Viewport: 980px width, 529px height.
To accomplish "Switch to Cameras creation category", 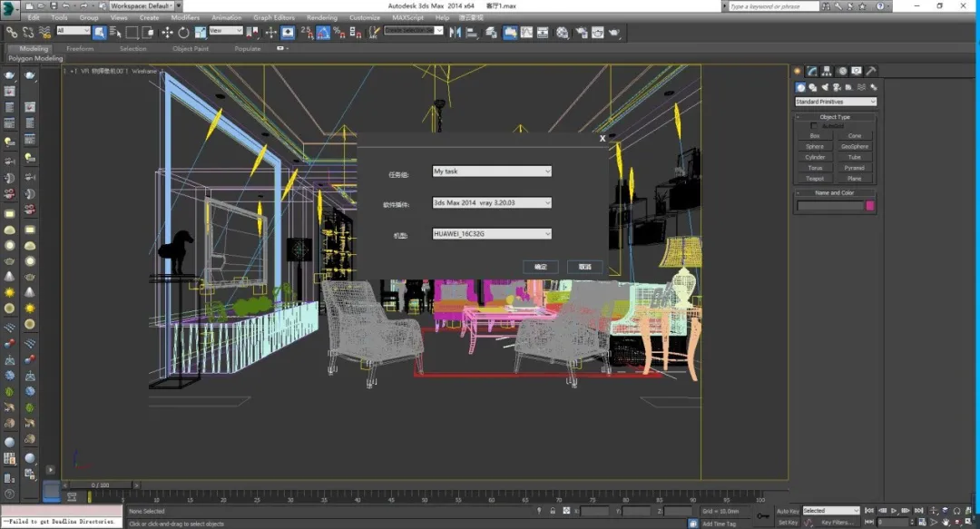I will pos(835,87).
